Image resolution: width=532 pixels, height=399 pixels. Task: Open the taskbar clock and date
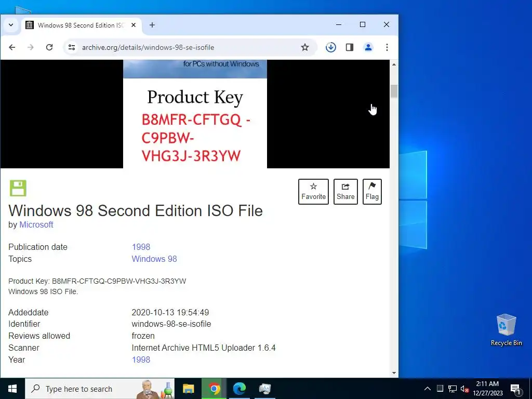coord(487,389)
